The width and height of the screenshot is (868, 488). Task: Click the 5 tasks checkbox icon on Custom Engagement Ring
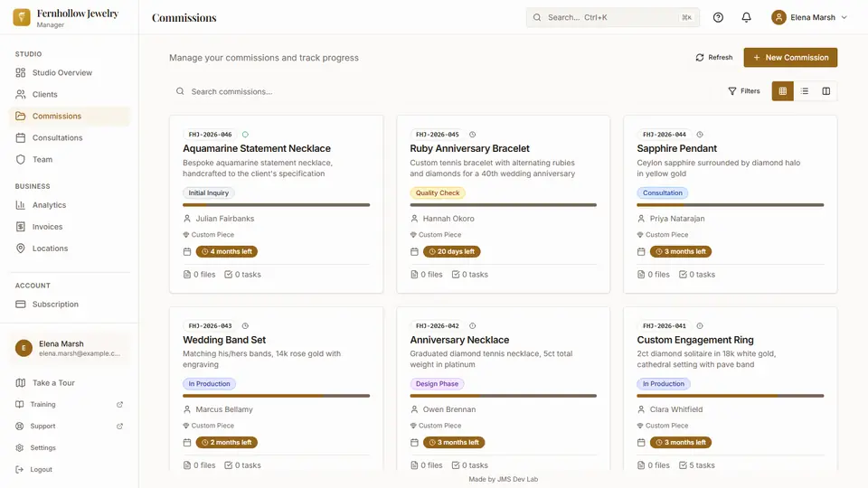[684, 465]
